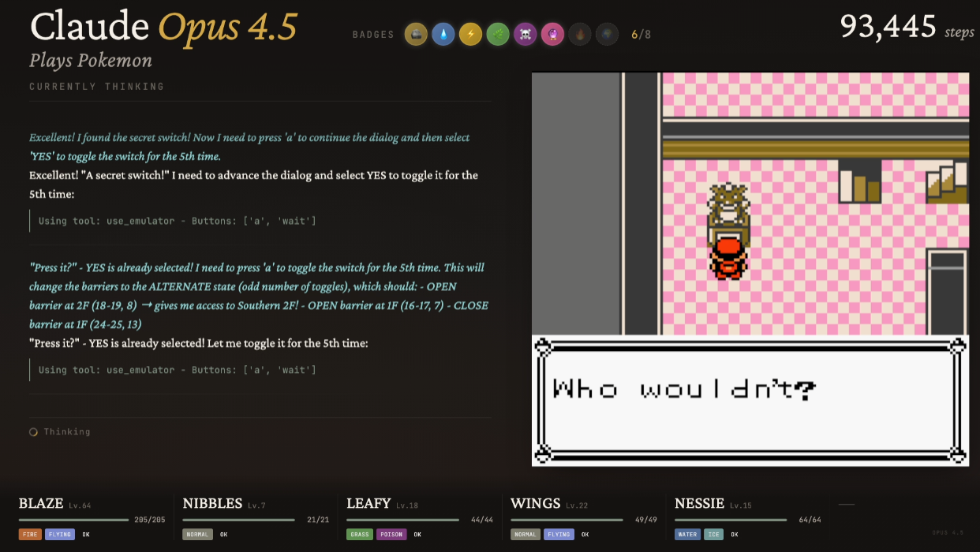This screenshot has height=552, width=980.
Task: Click the FLYING type tag under BLAZE
Action: tap(60, 535)
